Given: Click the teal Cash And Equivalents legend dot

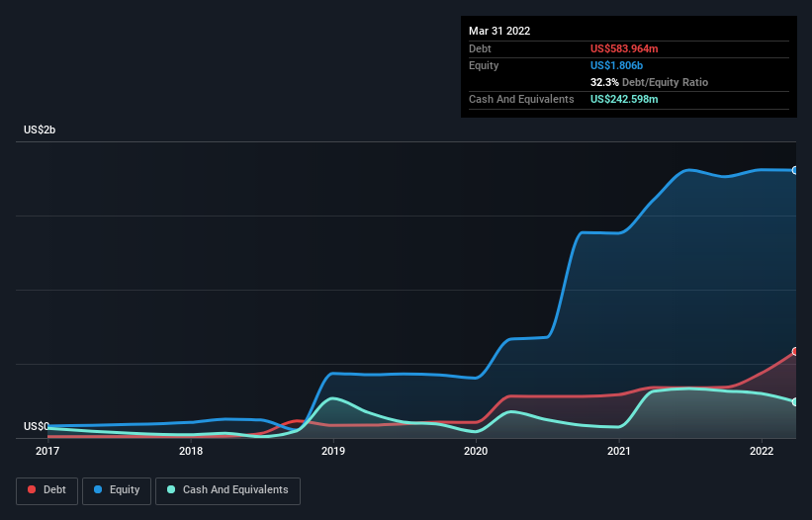Looking at the screenshot, I should [171, 489].
